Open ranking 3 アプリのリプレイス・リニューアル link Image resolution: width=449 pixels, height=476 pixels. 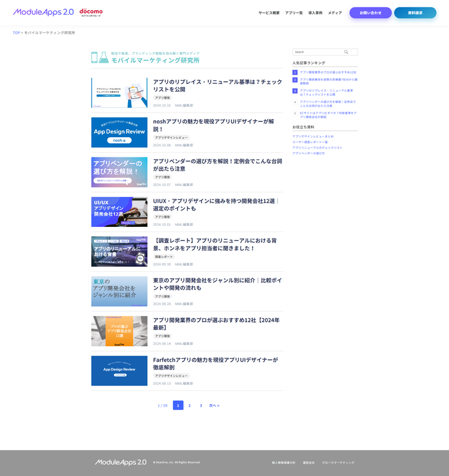[326, 93]
